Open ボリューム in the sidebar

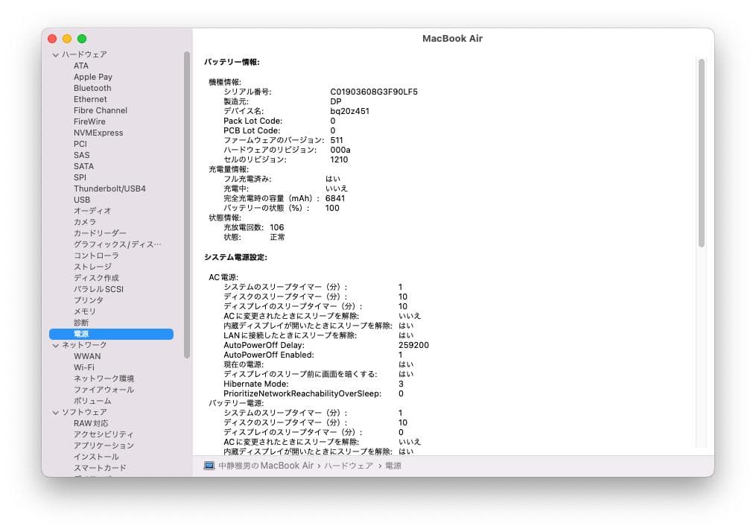92,401
